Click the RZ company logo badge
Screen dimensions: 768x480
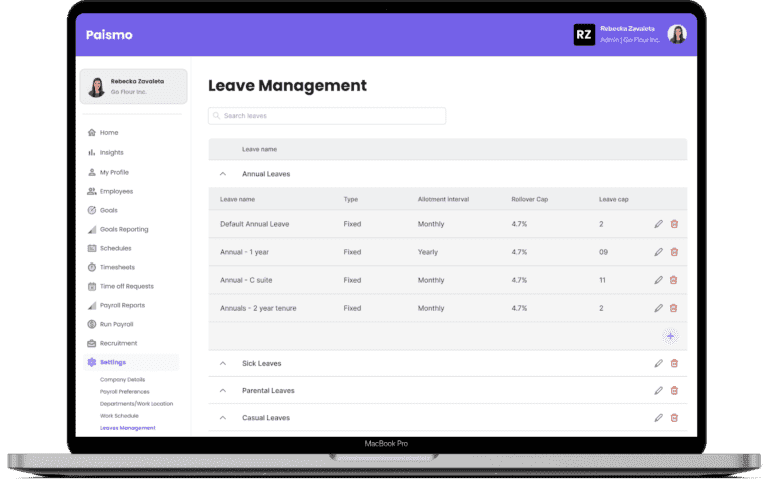tap(584, 35)
